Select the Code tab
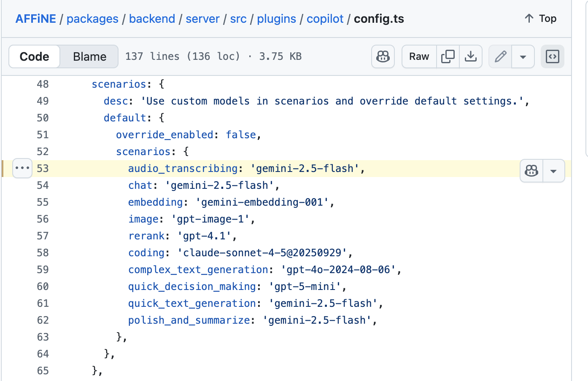Viewport: 588px width, 381px height. [x=34, y=56]
